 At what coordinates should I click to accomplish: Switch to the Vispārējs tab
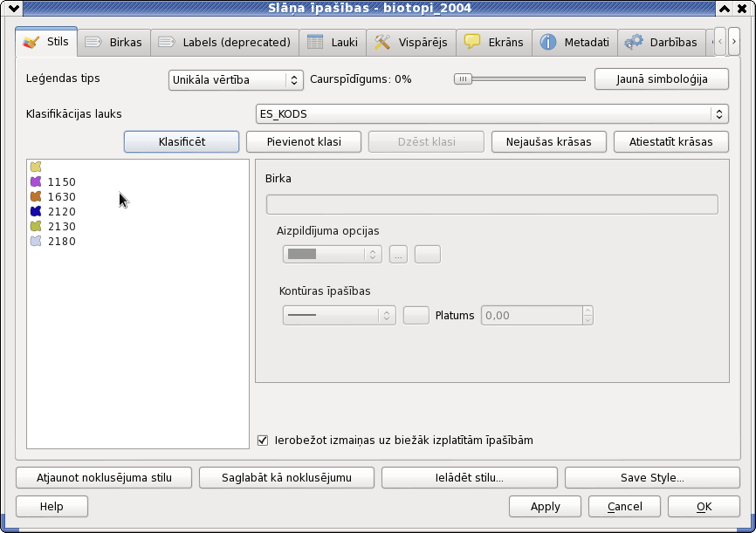click(411, 43)
